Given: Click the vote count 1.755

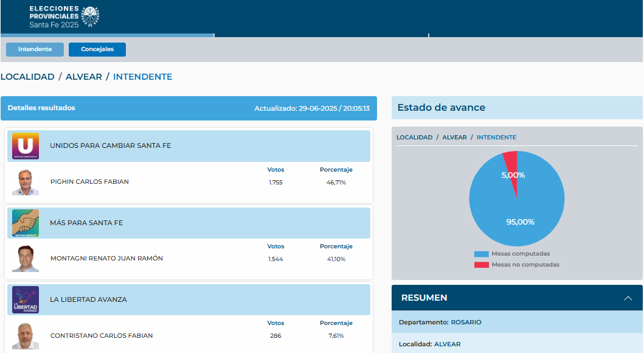Looking at the screenshot, I should tap(275, 183).
